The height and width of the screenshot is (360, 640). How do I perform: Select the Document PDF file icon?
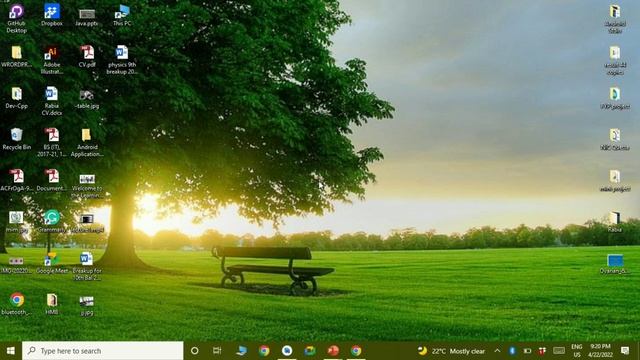point(52,180)
